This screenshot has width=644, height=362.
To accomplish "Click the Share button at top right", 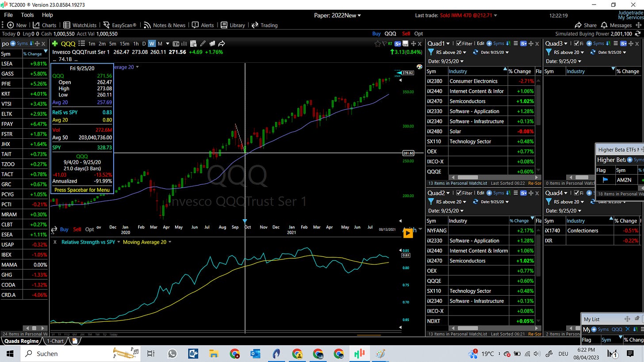I will point(586,25).
